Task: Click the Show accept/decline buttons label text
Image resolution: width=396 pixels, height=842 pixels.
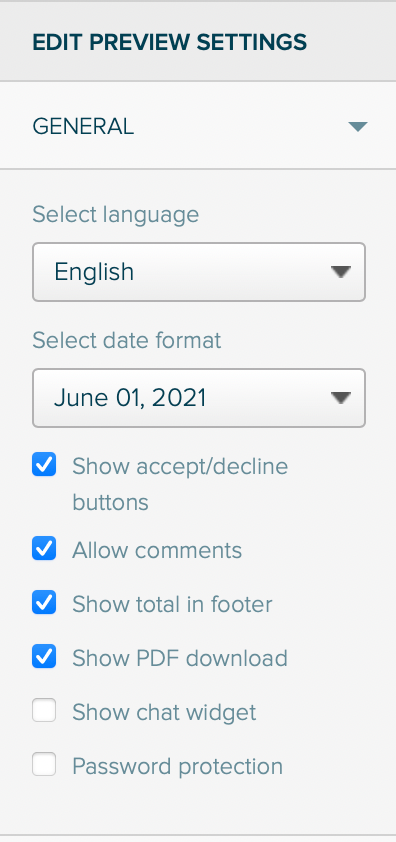Action: coord(180,484)
